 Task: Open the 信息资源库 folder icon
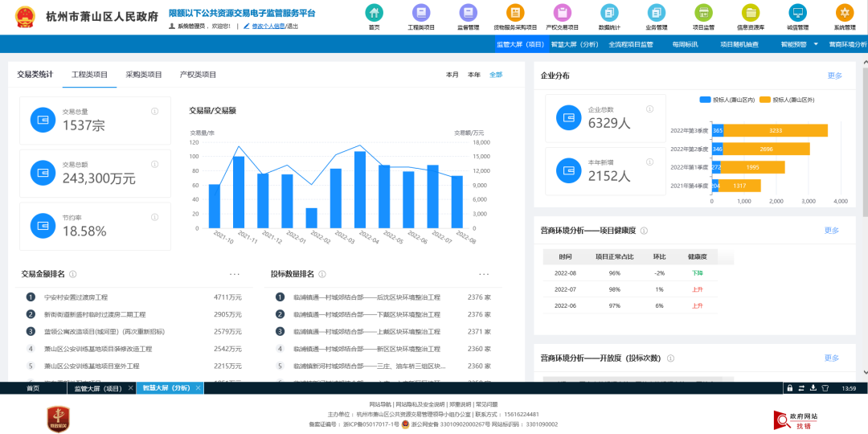(751, 12)
